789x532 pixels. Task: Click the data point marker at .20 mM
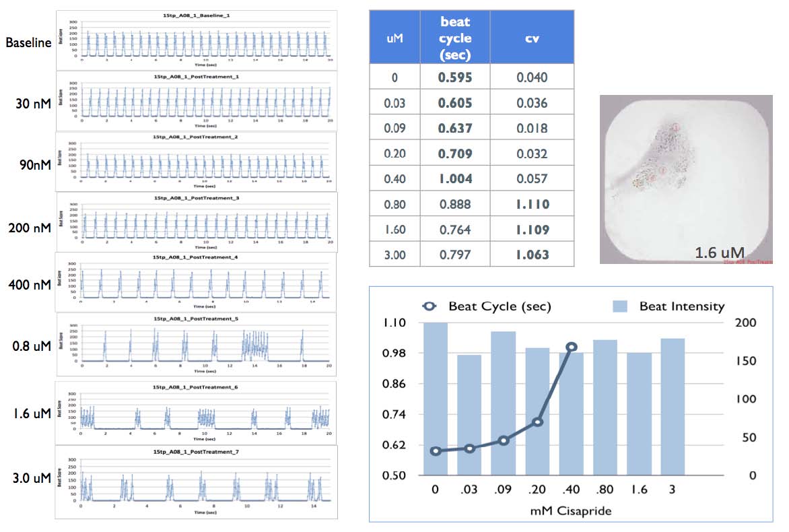tap(537, 422)
